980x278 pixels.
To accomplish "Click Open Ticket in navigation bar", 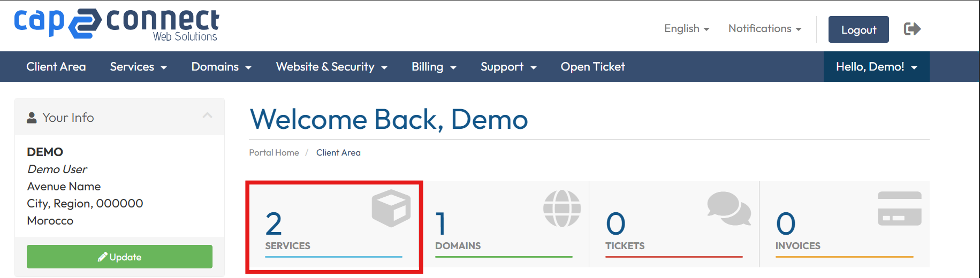I will 592,67.
